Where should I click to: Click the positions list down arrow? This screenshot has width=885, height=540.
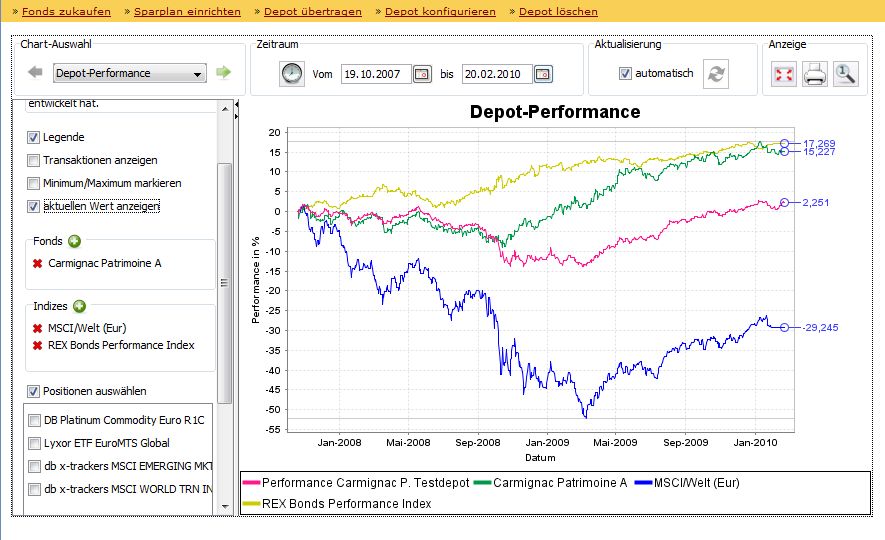[225, 506]
